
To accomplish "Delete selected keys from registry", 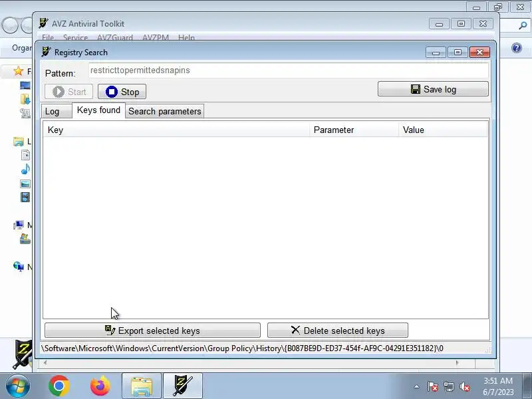I will coord(338,331).
